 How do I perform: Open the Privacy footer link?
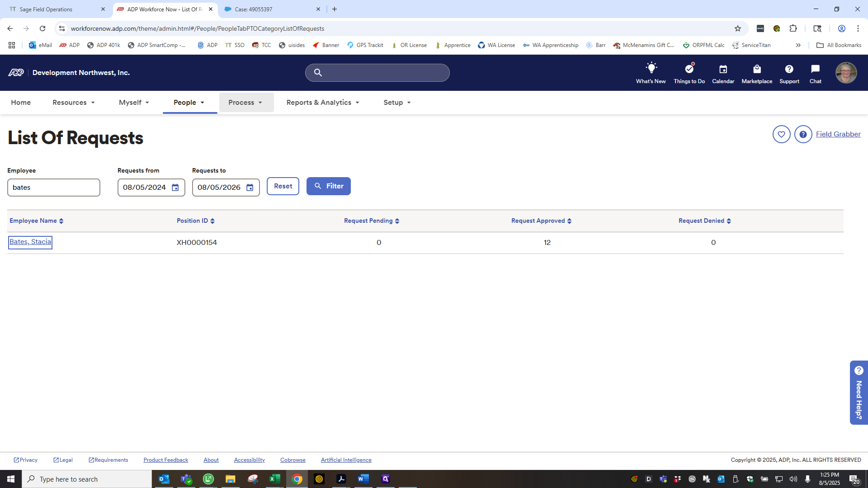pos(26,460)
